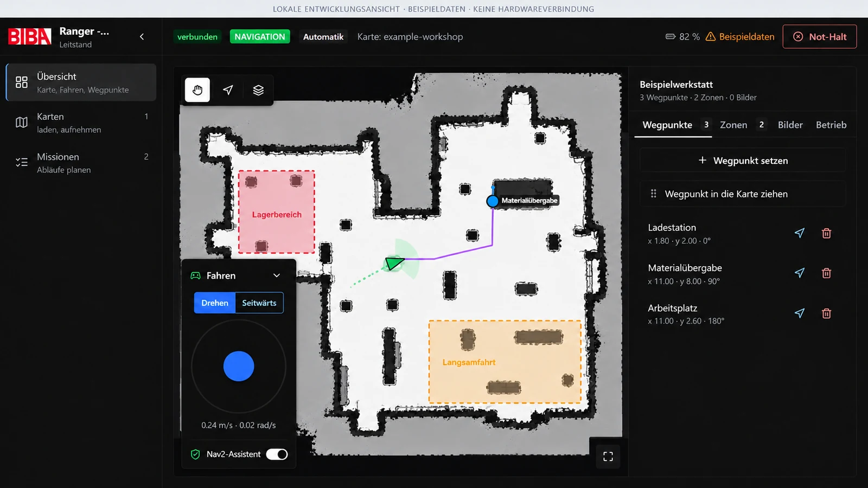Enter fullscreen map view

tap(608, 457)
